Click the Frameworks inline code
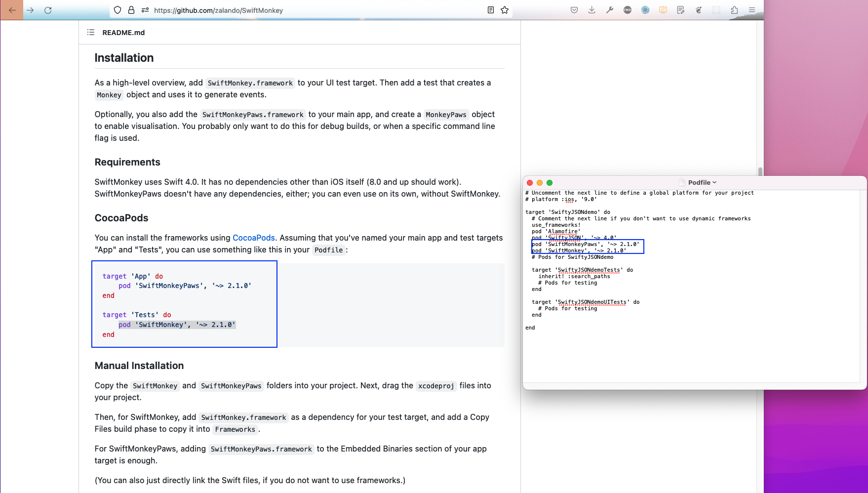The width and height of the screenshot is (868, 493). click(235, 429)
